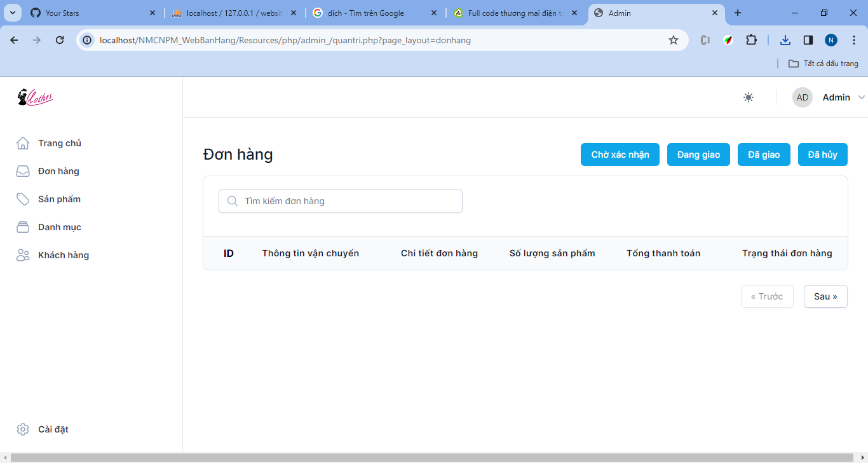Open a new browser tab

click(738, 13)
